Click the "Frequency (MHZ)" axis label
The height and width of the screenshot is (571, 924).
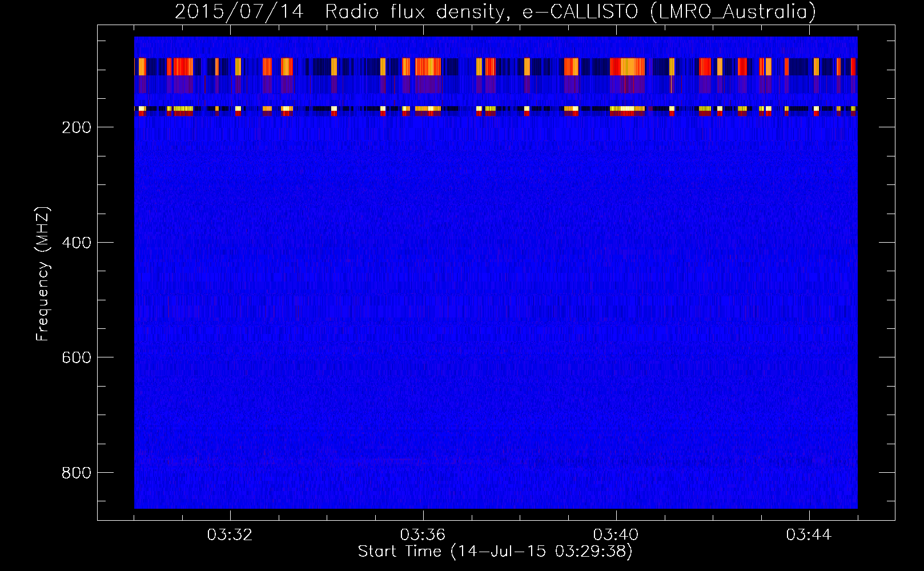tap(43, 274)
